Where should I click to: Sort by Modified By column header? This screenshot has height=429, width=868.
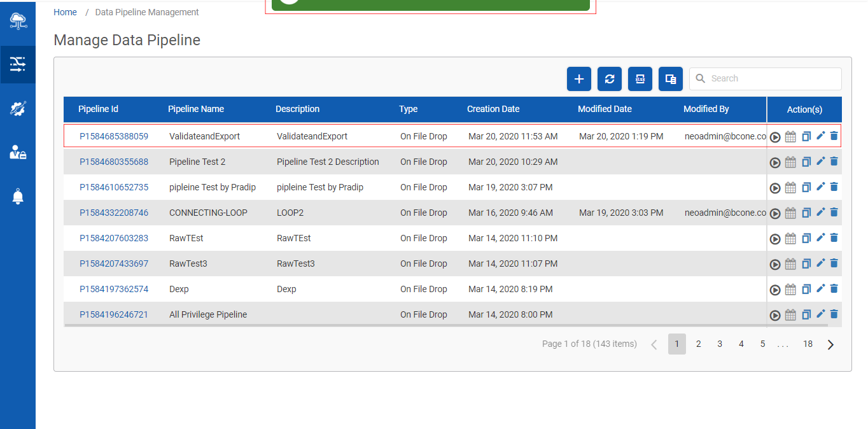pos(706,109)
